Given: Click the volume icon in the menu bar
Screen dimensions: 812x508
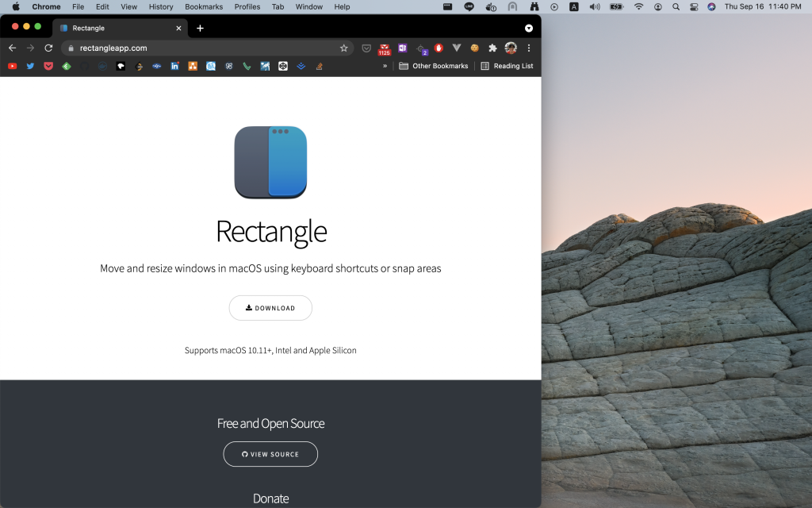Looking at the screenshot, I should 595,6.
